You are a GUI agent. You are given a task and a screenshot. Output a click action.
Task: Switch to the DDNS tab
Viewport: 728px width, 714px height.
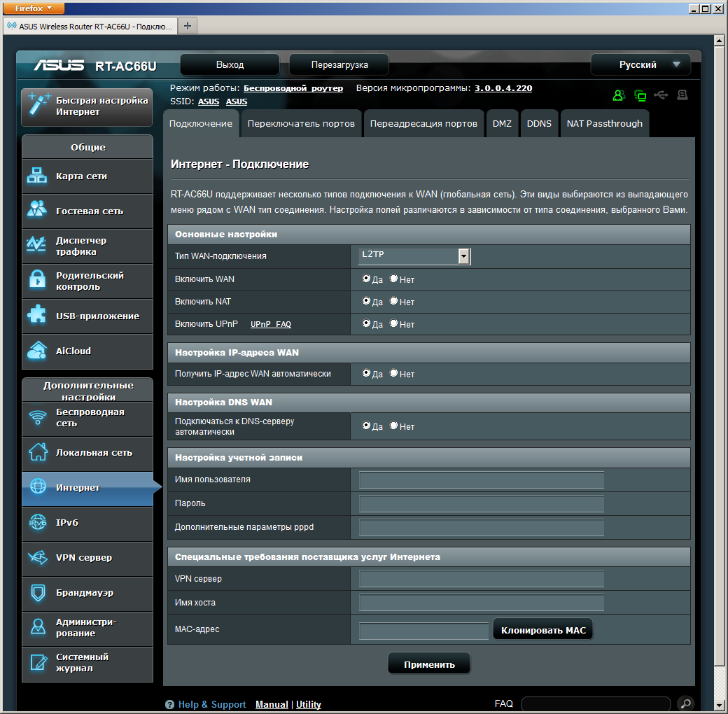pyautogui.click(x=539, y=124)
